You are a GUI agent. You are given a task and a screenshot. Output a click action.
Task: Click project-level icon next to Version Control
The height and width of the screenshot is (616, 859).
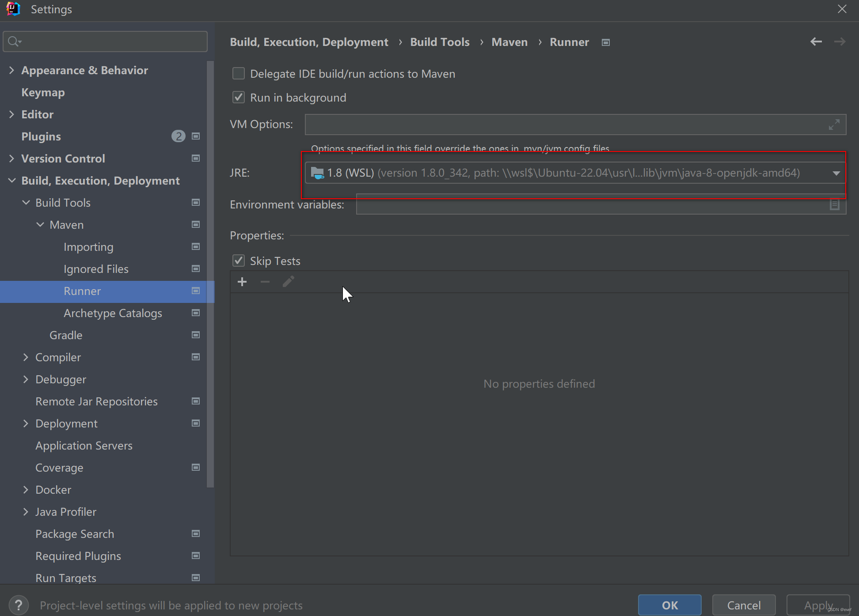pyautogui.click(x=196, y=158)
